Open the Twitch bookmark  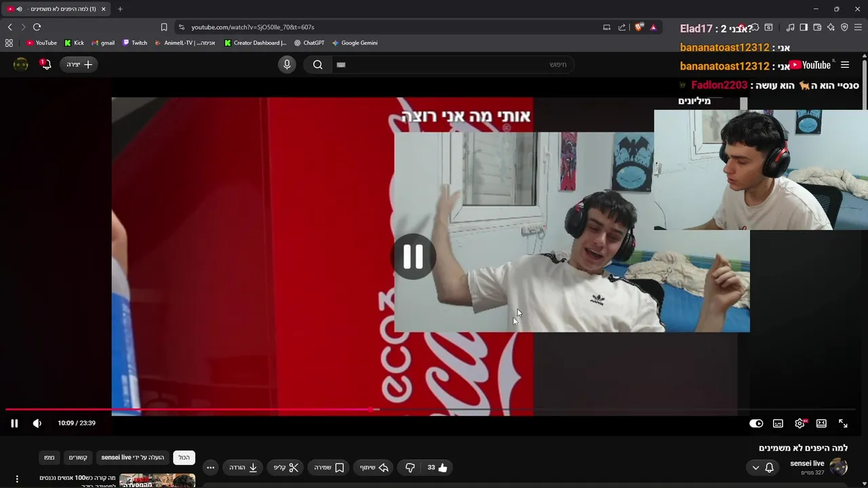coord(135,43)
